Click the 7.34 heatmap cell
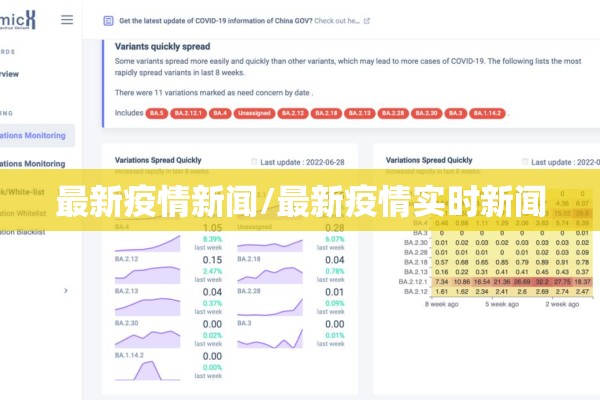 click(x=442, y=282)
